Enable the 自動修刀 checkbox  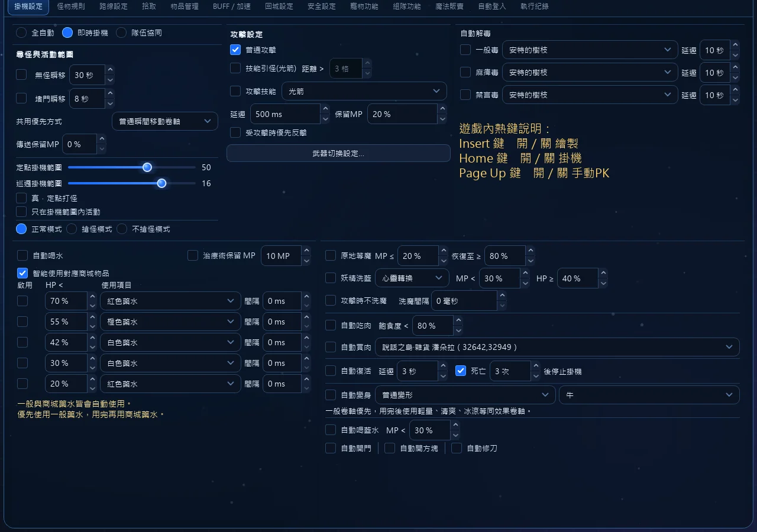click(457, 448)
